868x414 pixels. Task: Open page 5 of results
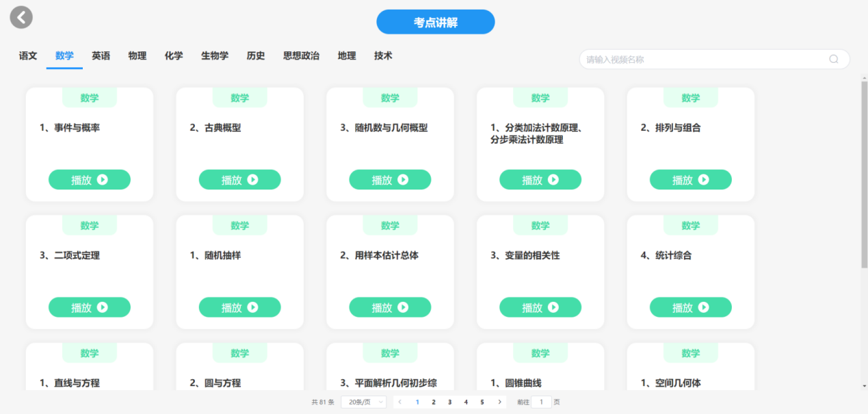pyautogui.click(x=482, y=402)
